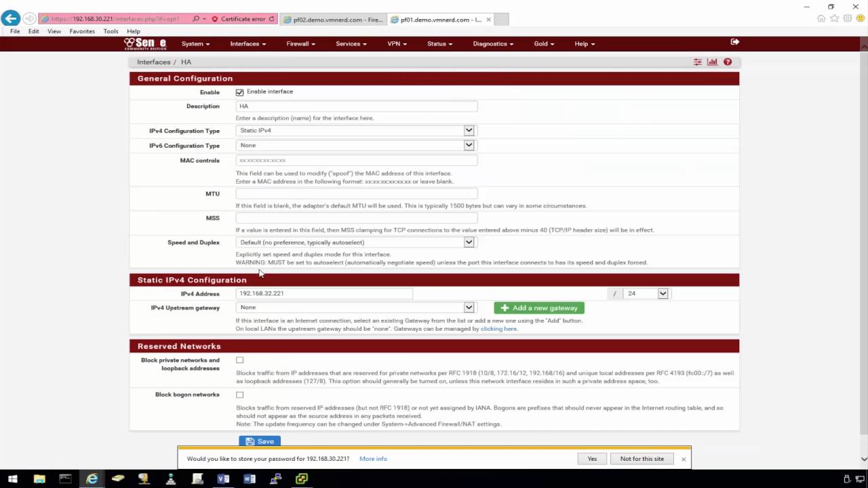
Task: Follow the 'clicking here' gateways link
Action: pos(498,329)
